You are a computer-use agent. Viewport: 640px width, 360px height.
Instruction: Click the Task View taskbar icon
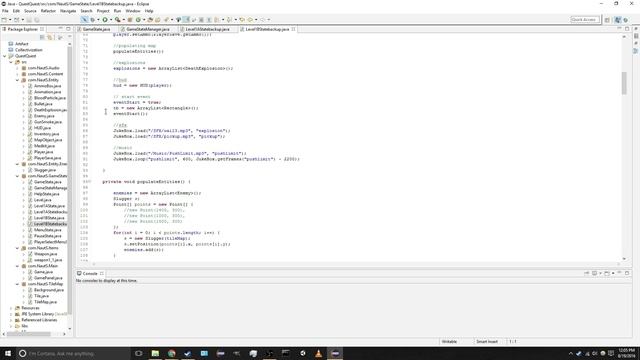pyautogui.click(x=138, y=353)
